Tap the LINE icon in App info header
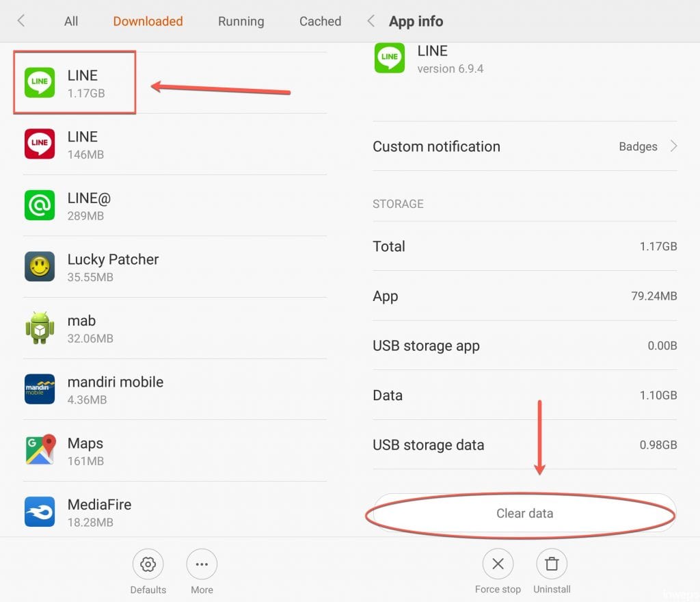This screenshot has width=700, height=602. click(x=389, y=57)
